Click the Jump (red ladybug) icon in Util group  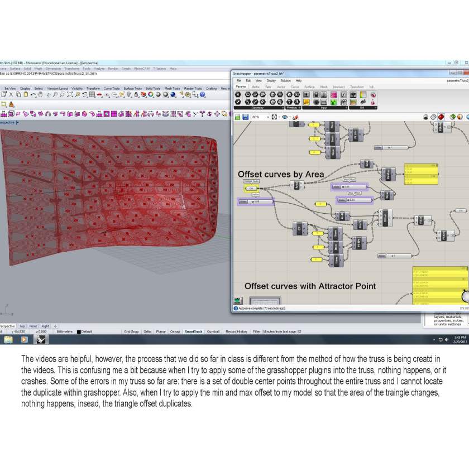(374, 94)
